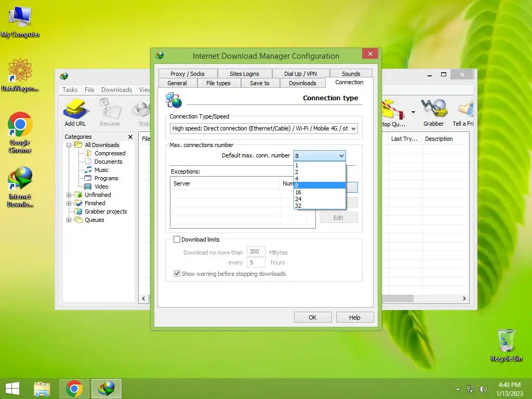Click the Windows Start button
Viewport: 532px width, 399px height.
click(x=12, y=389)
